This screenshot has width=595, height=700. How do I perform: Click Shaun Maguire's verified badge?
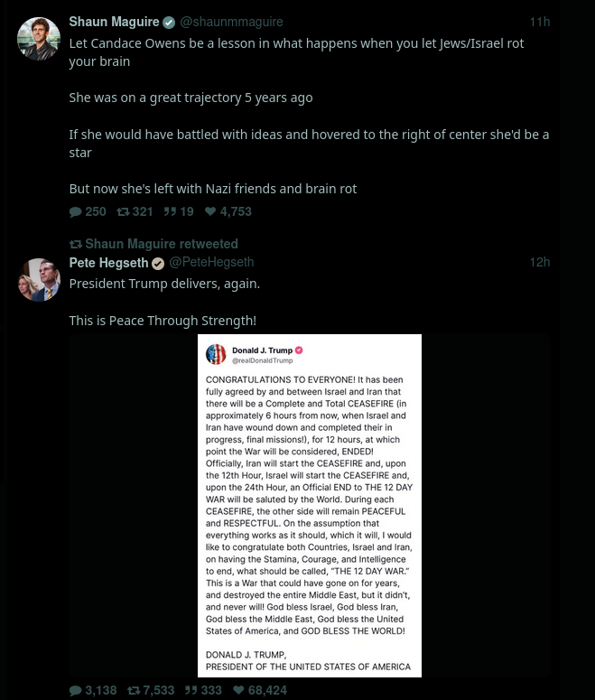pos(169,23)
